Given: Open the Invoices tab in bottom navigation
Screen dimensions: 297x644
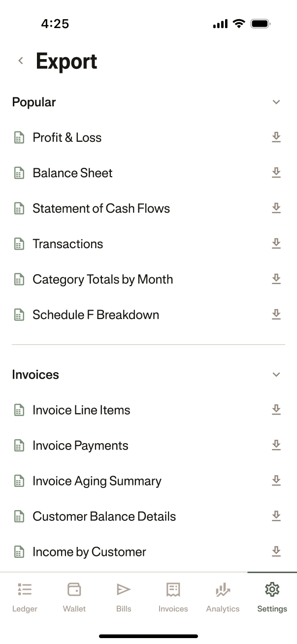Looking at the screenshot, I should point(173,596).
